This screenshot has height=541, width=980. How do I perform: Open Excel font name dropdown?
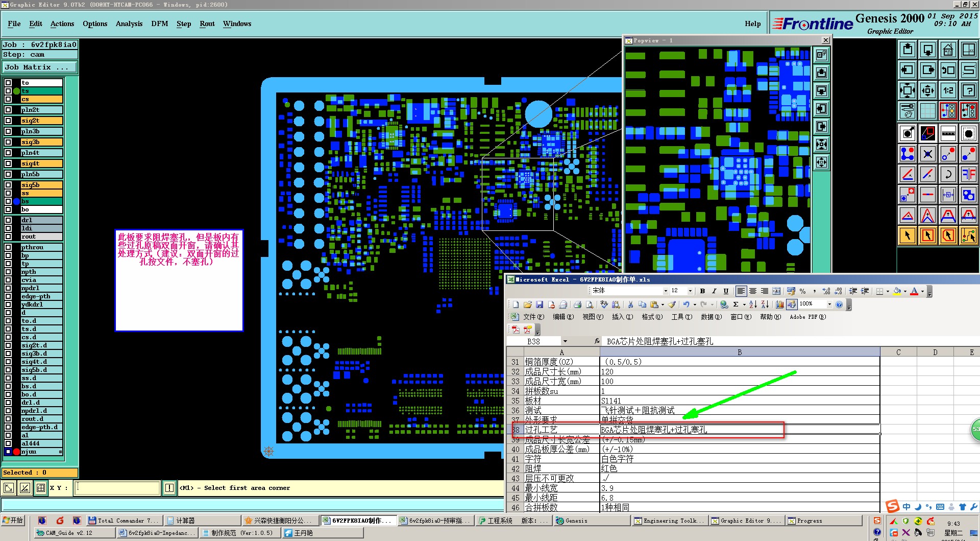click(666, 291)
